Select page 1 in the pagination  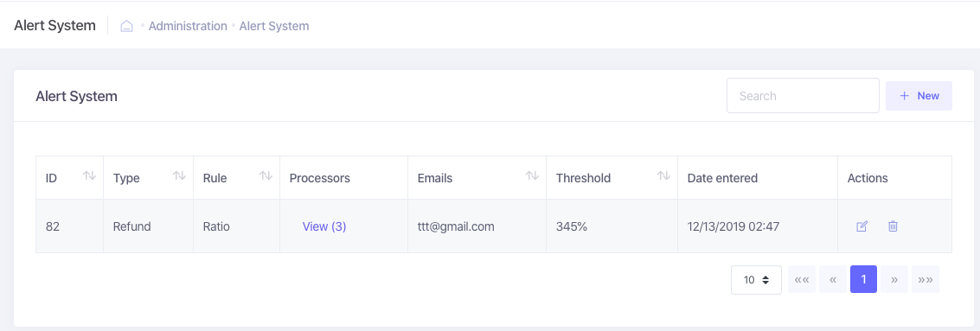point(864,279)
